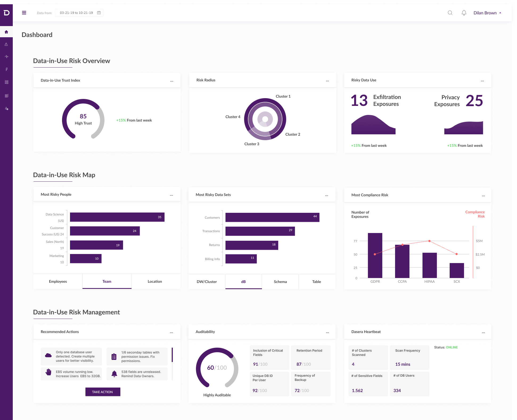The width and height of the screenshot is (517, 420).
Task: Click the date range input field
Action: 76,13
